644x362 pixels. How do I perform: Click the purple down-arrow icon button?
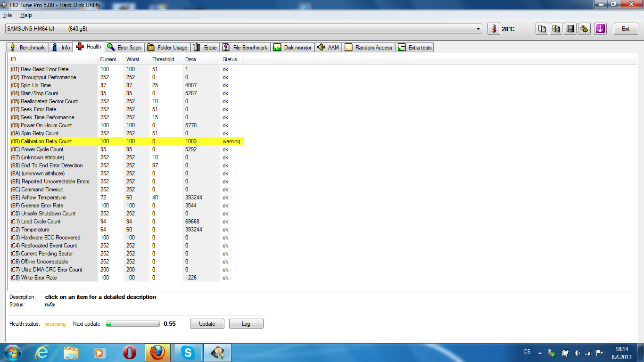tap(600, 29)
